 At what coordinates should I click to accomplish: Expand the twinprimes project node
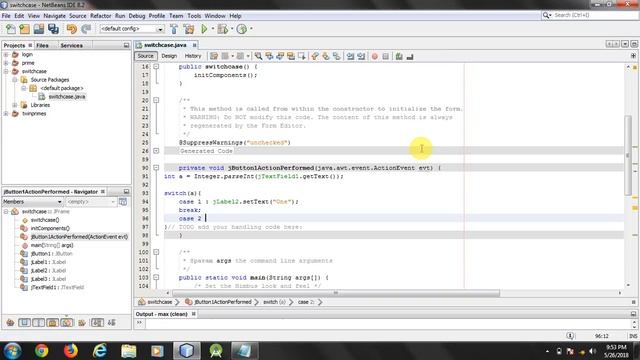click(x=6, y=113)
